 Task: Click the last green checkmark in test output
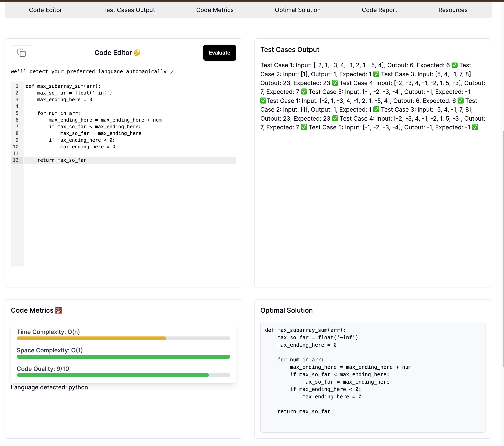point(475,127)
